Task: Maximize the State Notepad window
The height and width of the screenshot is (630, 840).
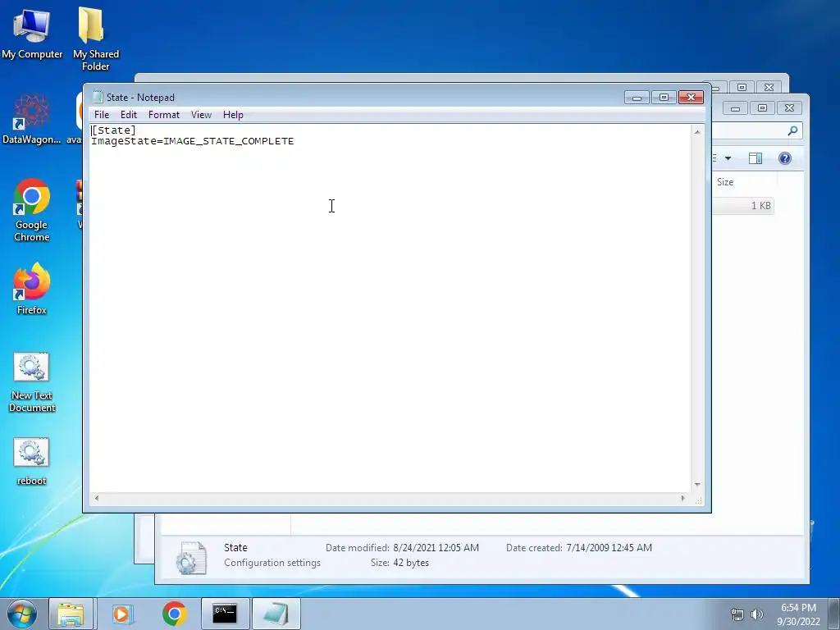Action: click(664, 97)
